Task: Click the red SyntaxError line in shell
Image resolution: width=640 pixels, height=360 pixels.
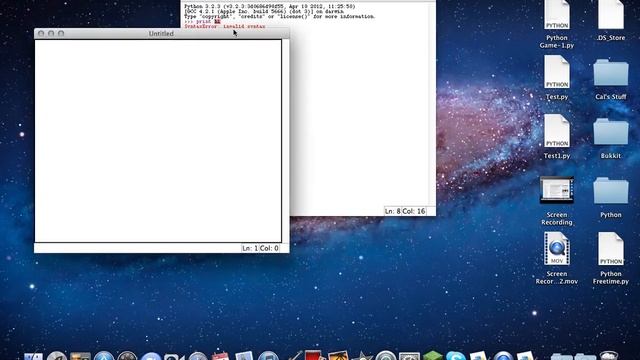Action: coord(224,26)
